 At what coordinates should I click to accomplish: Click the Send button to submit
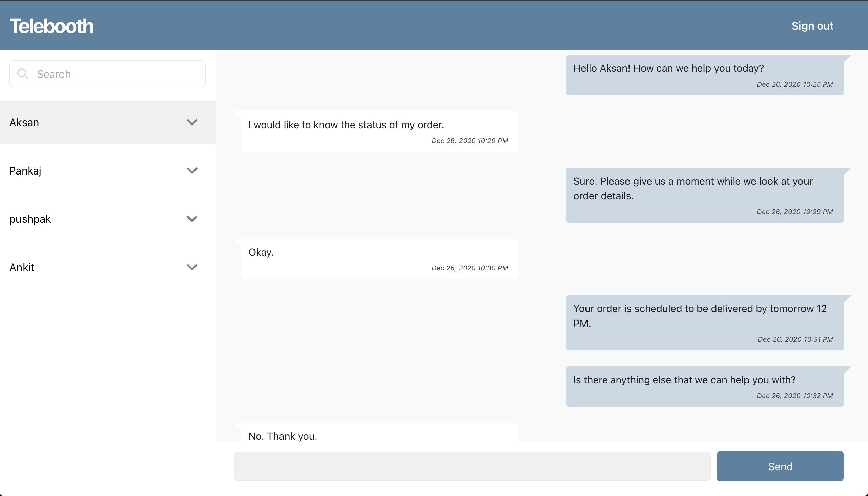[x=781, y=466]
